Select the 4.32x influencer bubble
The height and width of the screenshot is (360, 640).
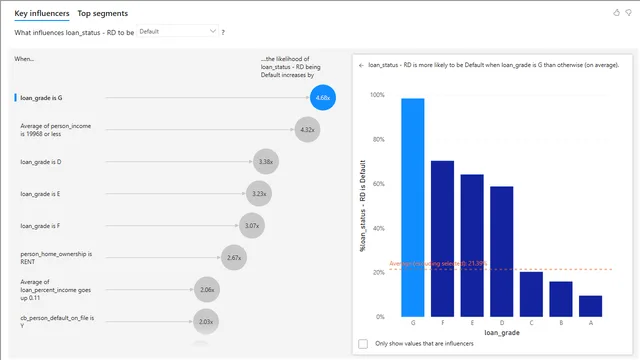coord(307,129)
